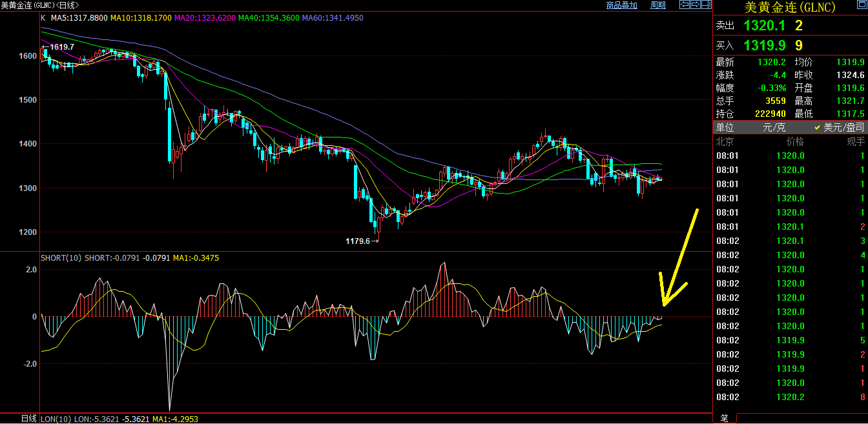Open the 周期 period menu
The height and width of the screenshot is (424, 868).
click(x=657, y=5)
